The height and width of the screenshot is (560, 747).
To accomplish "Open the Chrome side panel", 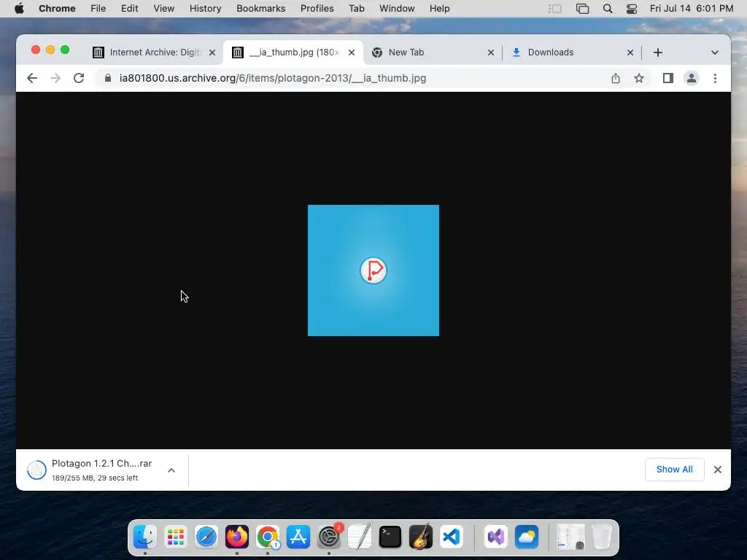I will point(668,78).
